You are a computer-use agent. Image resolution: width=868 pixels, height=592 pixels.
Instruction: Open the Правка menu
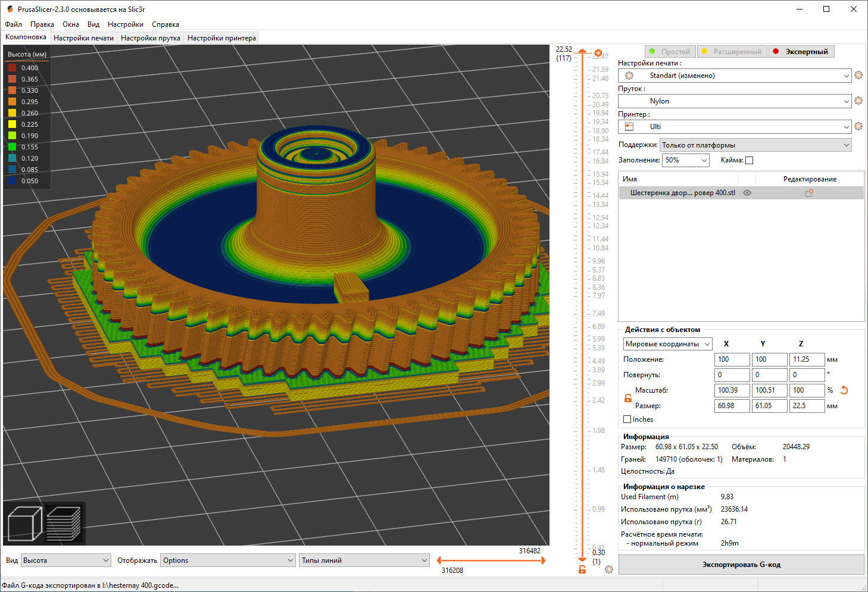42,24
